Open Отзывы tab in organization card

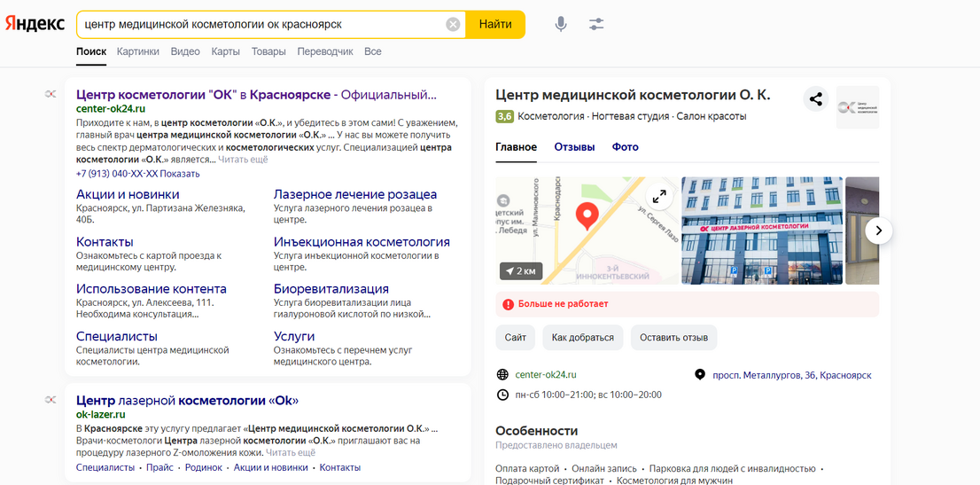point(574,147)
